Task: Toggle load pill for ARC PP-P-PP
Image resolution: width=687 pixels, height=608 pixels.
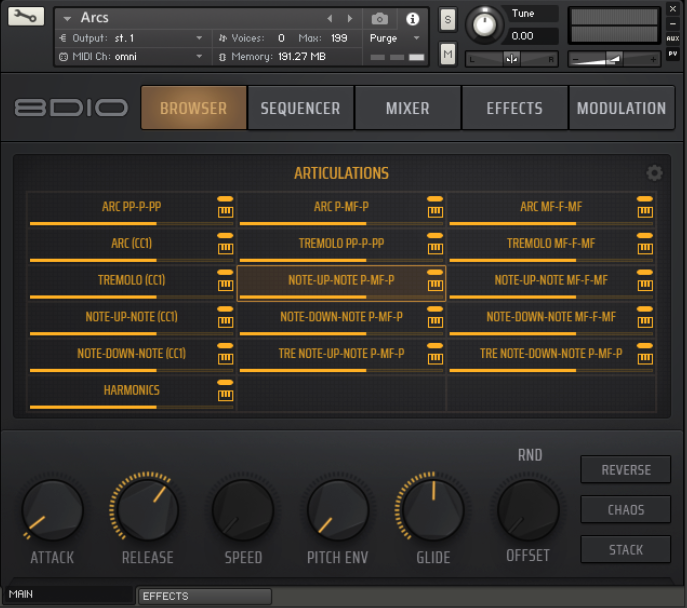Action: pos(225,199)
